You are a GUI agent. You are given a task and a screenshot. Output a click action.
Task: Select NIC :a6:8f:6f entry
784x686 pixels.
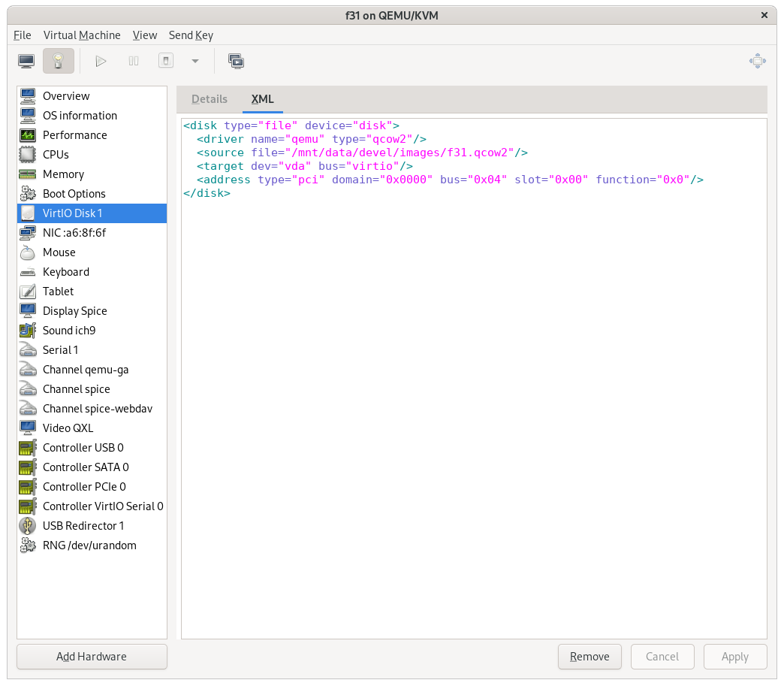click(x=92, y=233)
